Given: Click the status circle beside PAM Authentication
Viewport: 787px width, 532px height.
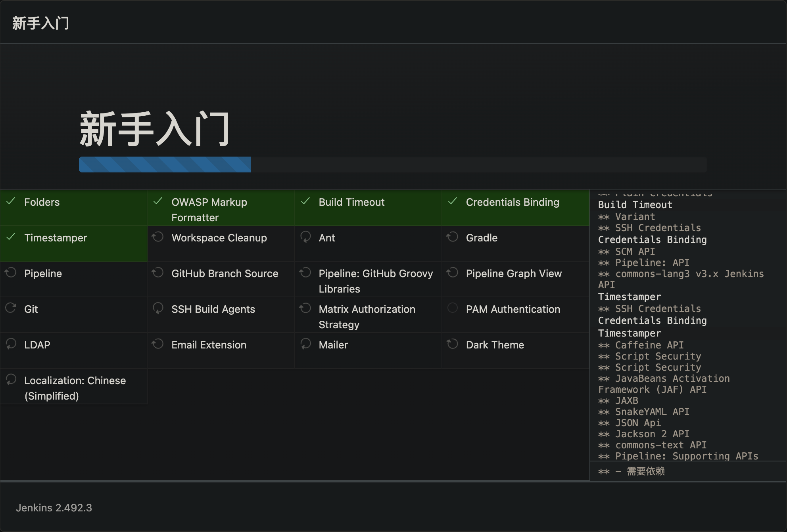Looking at the screenshot, I should [x=453, y=308].
